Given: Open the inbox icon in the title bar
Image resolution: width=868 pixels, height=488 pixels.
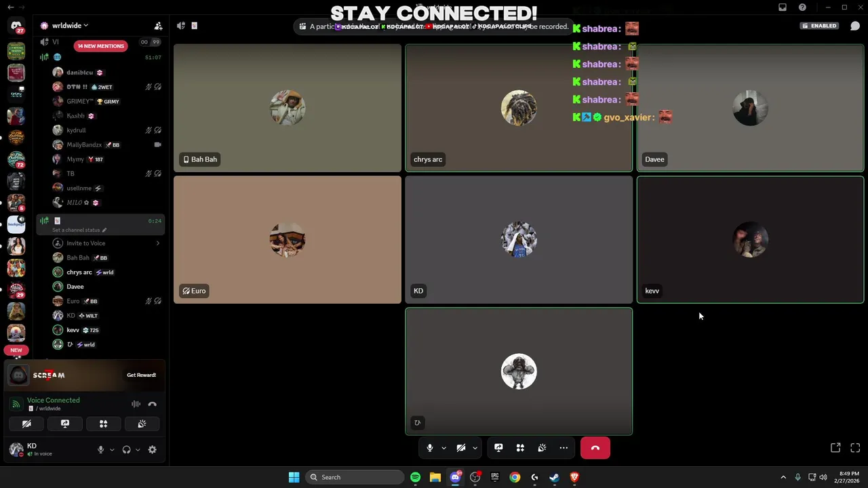Looking at the screenshot, I should 783,7.
